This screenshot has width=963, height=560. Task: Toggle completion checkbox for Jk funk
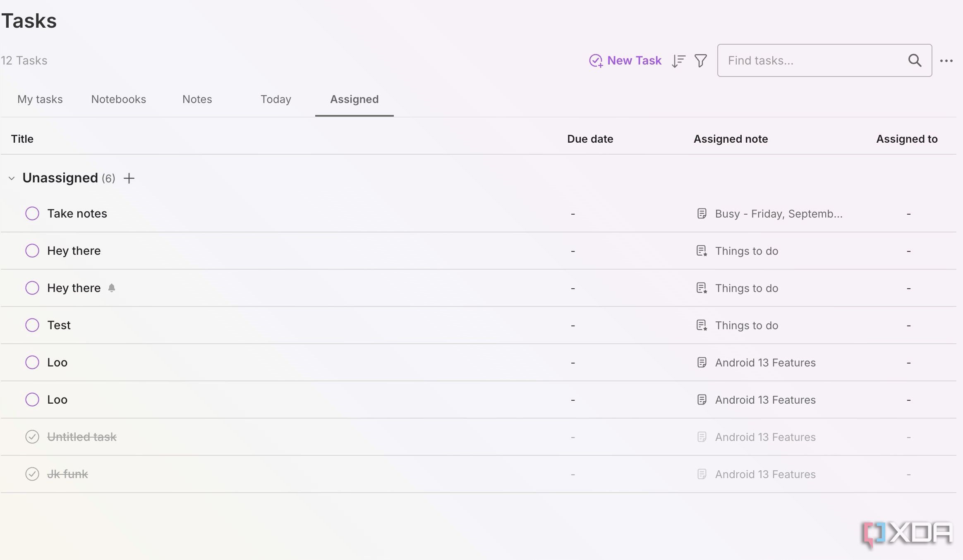point(32,474)
